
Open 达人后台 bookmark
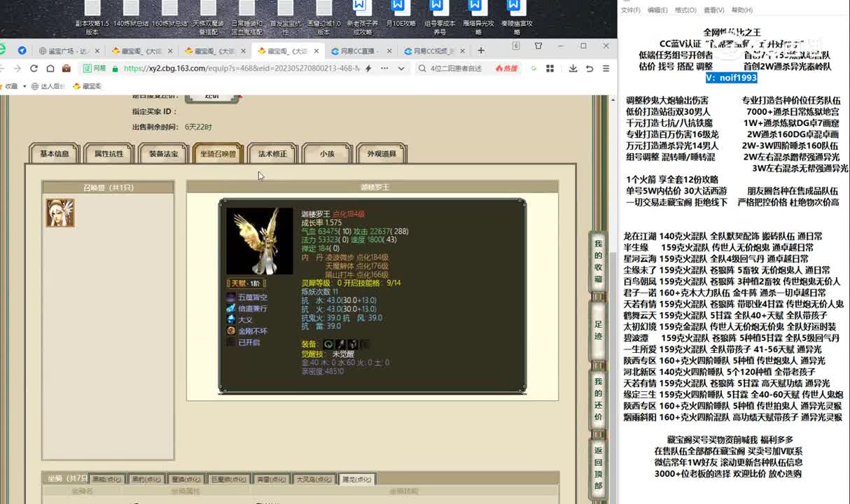click(x=48, y=86)
